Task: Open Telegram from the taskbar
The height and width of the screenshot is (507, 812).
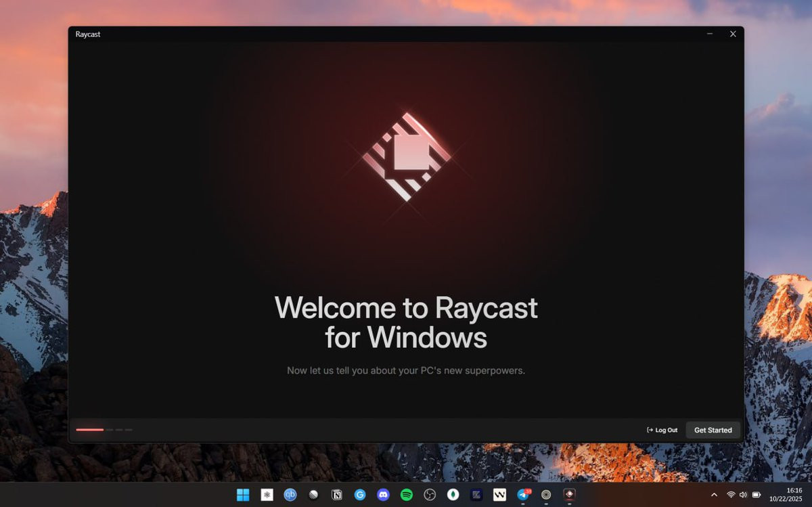Action: pyautogui.click(x=523, y=495)
